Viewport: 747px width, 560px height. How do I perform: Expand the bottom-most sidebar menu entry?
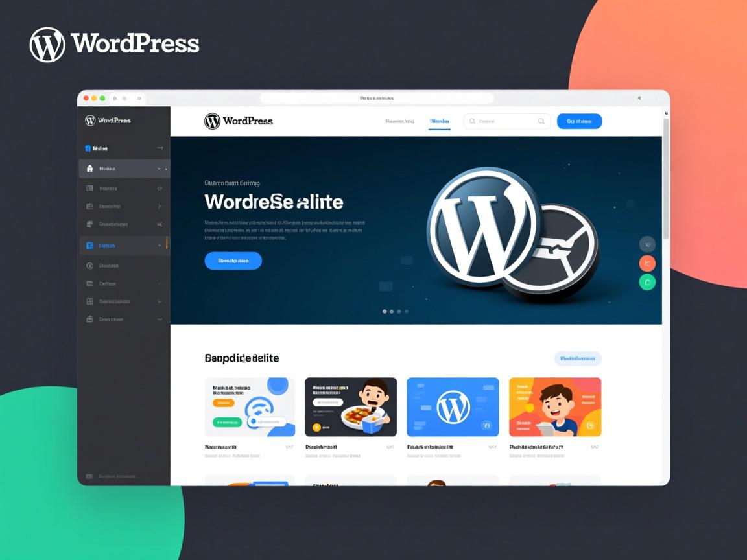coord(160,319)
